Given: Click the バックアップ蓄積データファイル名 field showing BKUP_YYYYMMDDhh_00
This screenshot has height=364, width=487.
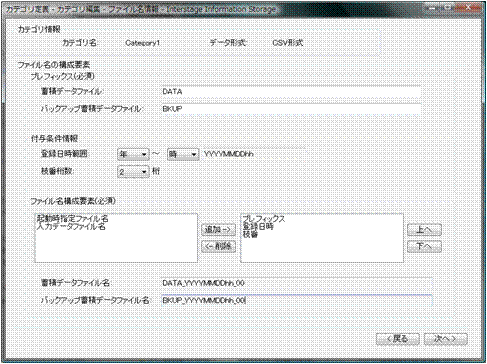Looking at the screenshot, I should (x=296, y=301).
